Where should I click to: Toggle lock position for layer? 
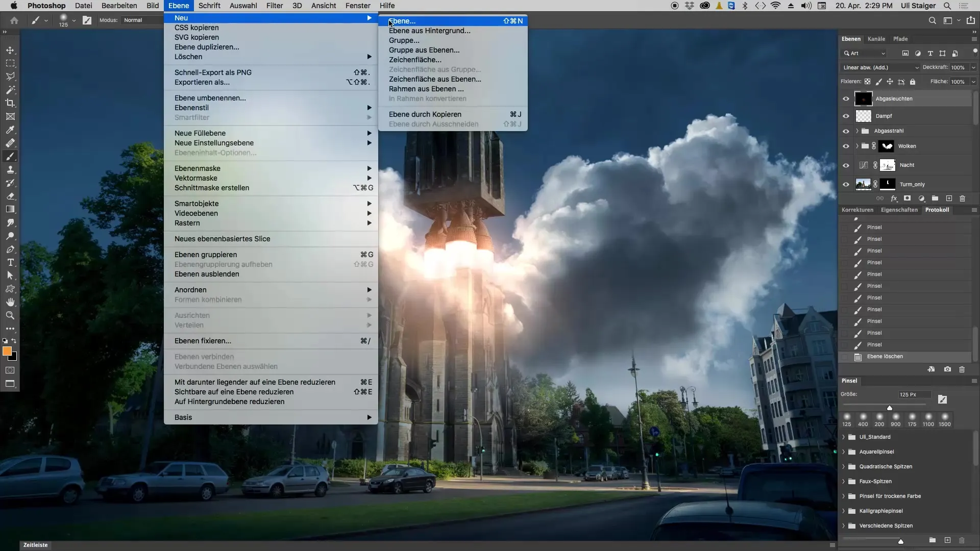(x=890, y=82)
